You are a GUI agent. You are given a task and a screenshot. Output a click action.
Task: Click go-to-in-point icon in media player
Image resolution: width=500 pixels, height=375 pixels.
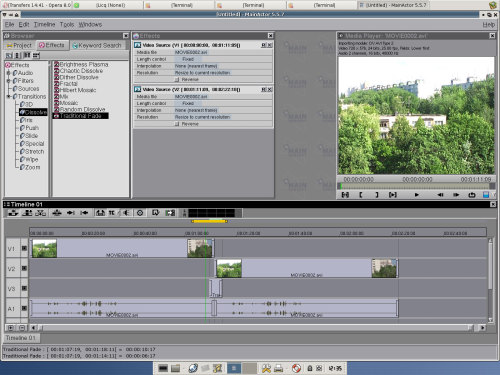(345, 195)
